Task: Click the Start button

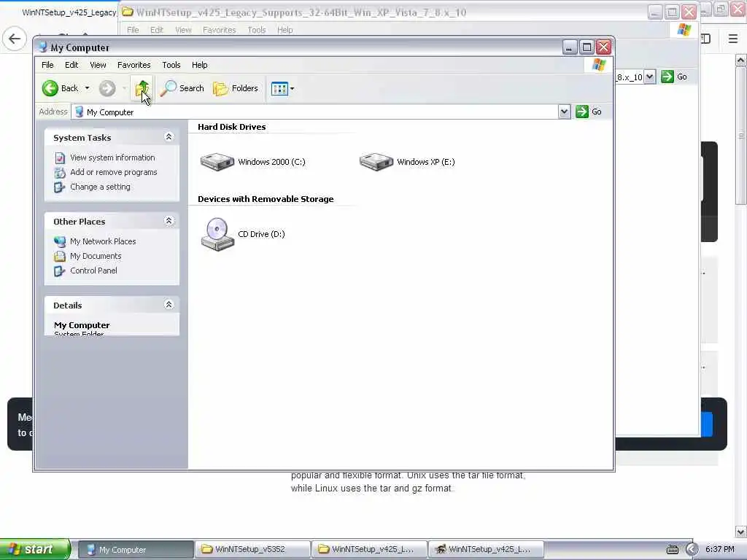Action: 35,549
